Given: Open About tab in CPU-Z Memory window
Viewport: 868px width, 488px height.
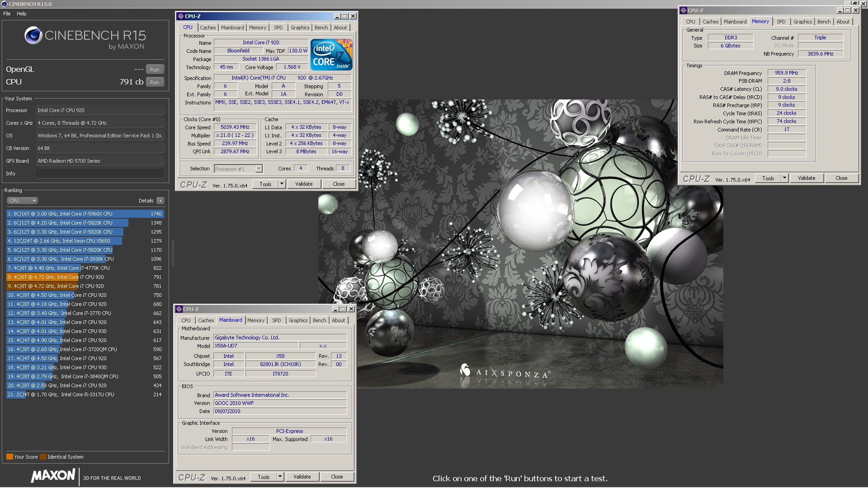Looking at the screenshot, I should tap(843, 22).
